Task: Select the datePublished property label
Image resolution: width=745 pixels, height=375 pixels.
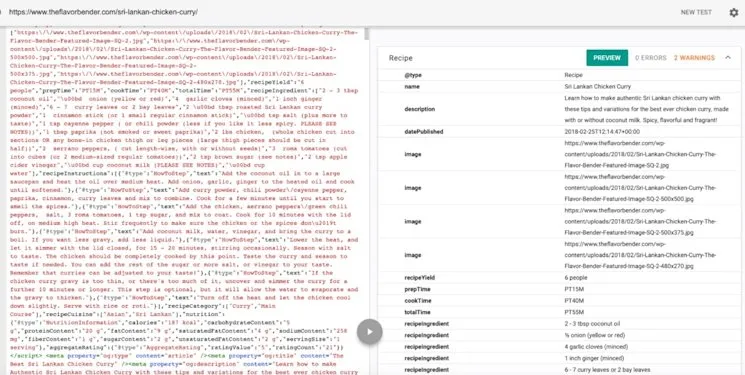Action: 424,132
